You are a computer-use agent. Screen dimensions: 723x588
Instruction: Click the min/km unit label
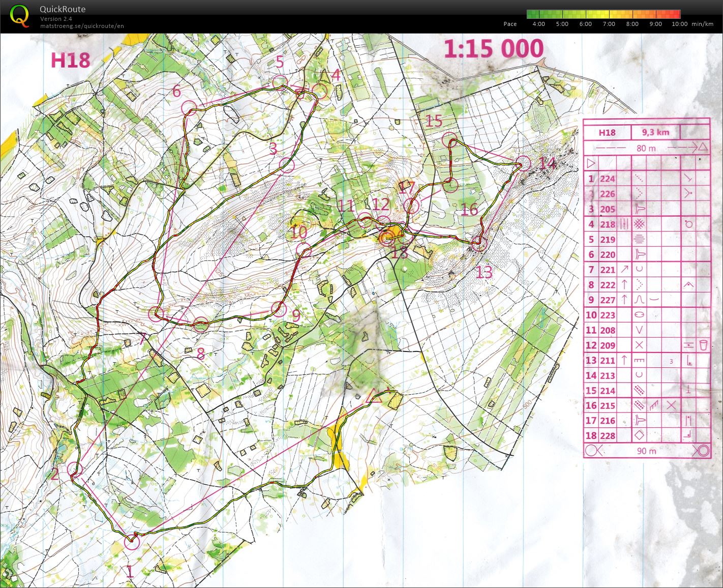[703, 24]
